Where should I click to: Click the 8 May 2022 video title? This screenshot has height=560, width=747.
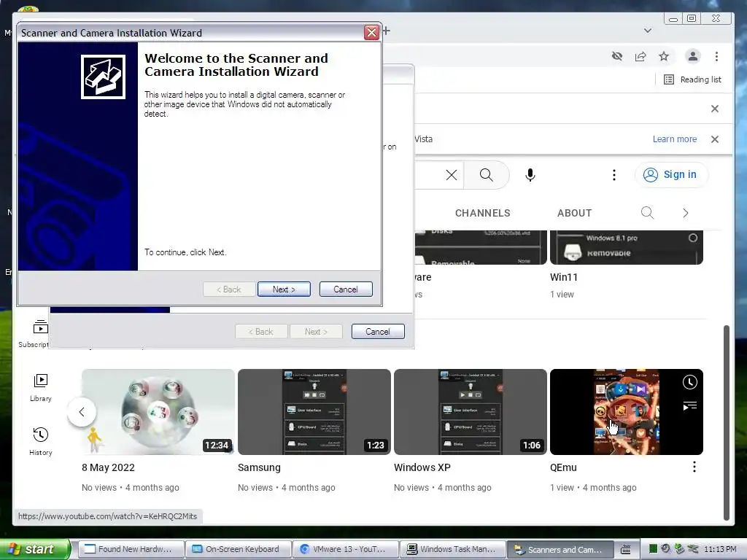click(108, 467)
